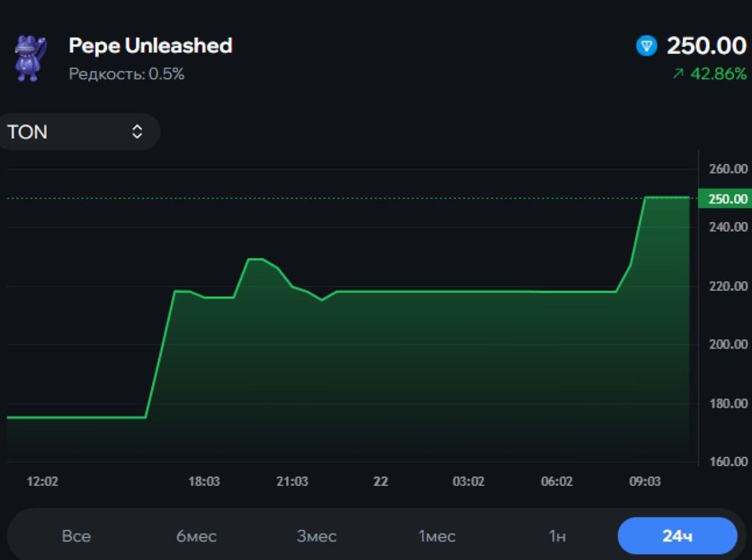Click the up-down chevron in the TON selector
This screenshot has width=752, height=560.
click(137, 132)
